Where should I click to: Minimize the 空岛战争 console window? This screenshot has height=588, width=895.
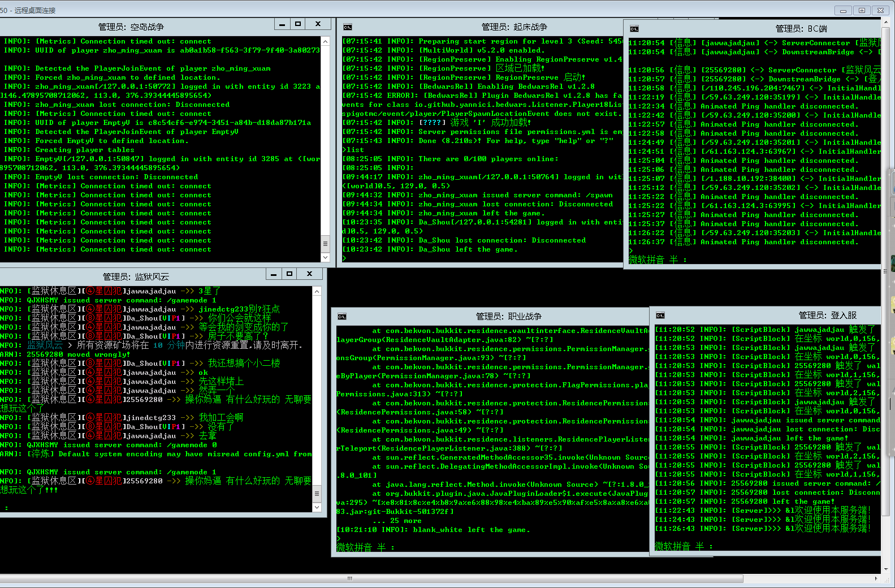(x=282, y=24)
